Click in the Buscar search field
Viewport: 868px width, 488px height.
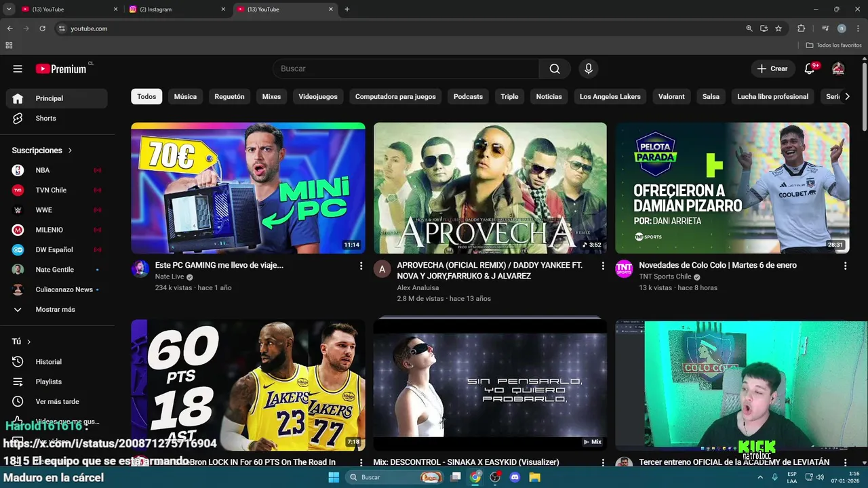(x=406, y=68)
